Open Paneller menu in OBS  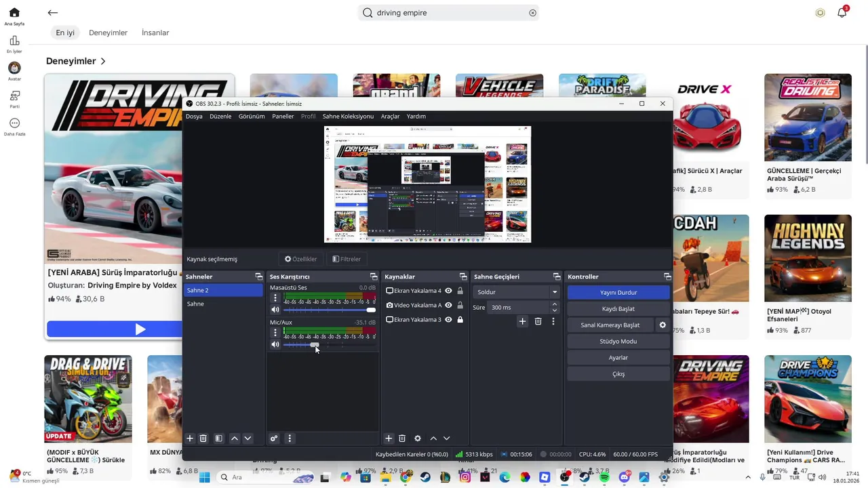(x=283, y=116)
